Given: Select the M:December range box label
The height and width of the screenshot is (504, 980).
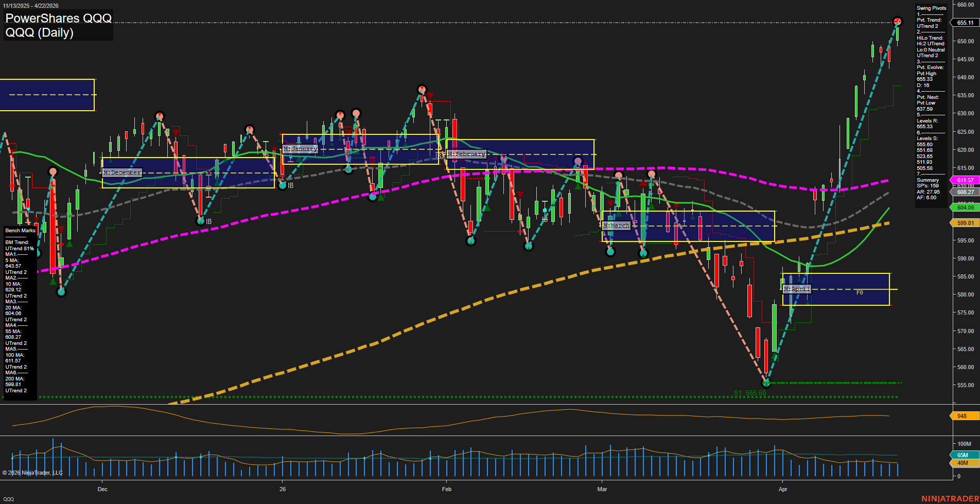Looking at the screenshot, I should coord(122,172).
